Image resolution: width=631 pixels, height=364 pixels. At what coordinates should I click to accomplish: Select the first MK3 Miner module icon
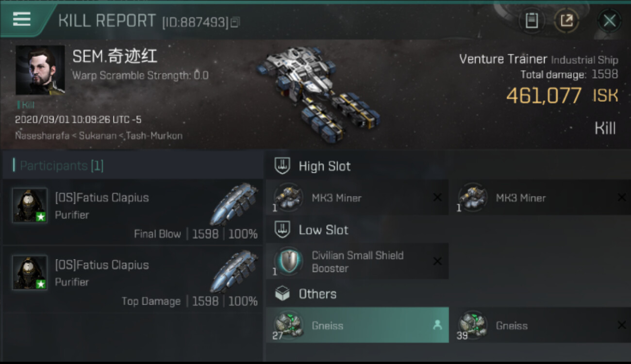288,198
